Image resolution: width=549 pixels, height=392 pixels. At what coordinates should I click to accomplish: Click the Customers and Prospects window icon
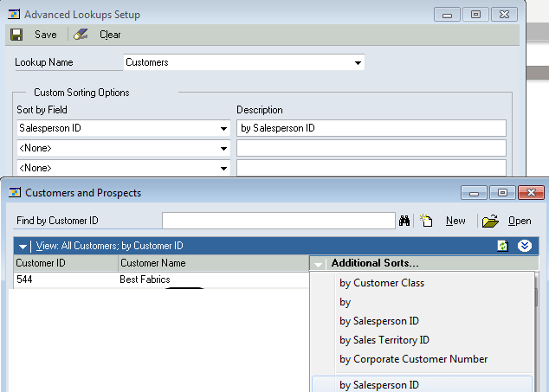point(15,193)
